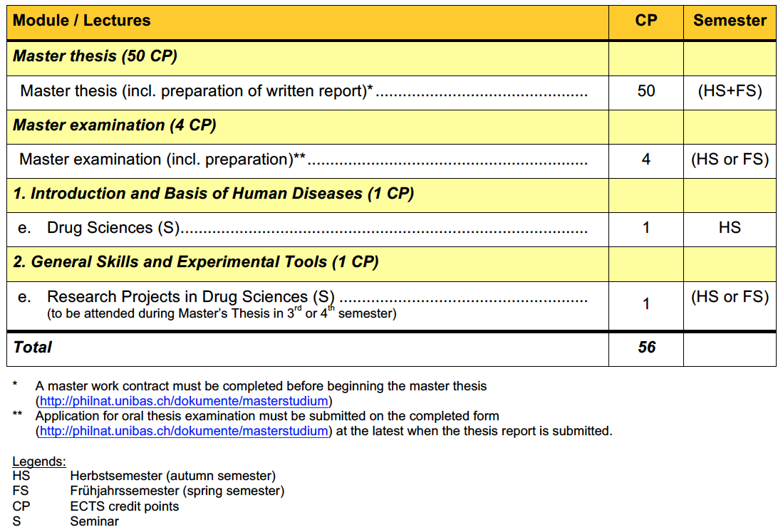The height and width of the screenshot is (532, 783).
Task: Click 'General Skills and Experimental Tools' heading
Action: click(196, 262)
